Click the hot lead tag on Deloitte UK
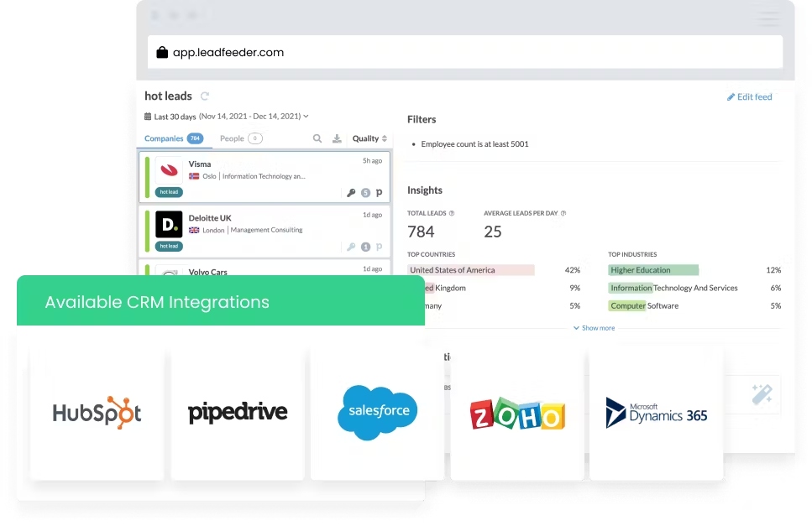The width and height of the screenshot is (812, 526). 169,246
